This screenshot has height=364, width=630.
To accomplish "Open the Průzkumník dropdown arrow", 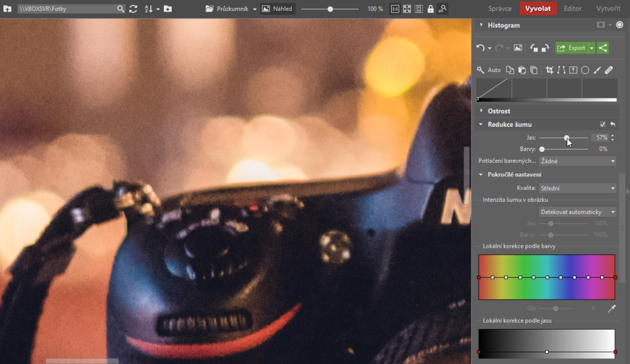I will pos(255,9).
